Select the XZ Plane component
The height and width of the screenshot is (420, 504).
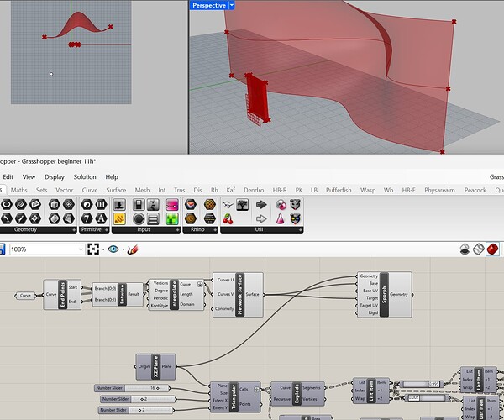pos(155,366)
